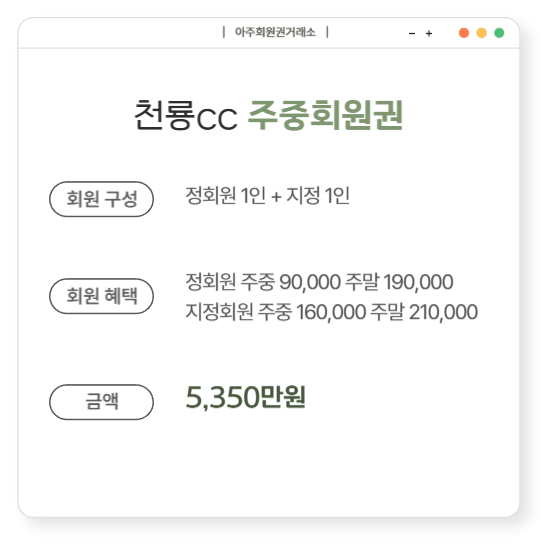Click the green 주중회원권 heading
The width and height of the screenshot is (550, 550).
(325, 115)
